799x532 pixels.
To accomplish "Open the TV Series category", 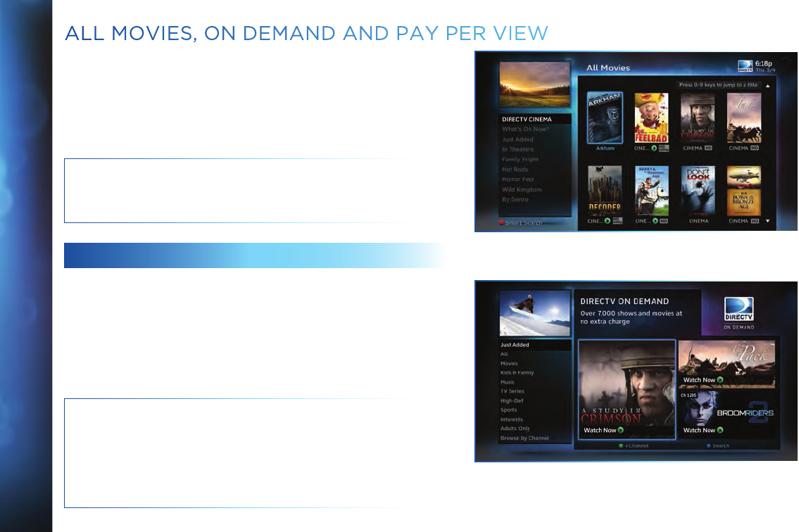I will 512,391.
